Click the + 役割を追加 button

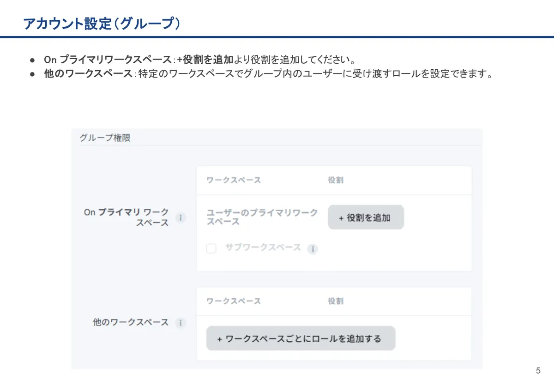pyautogui.click(x=366, y=217)
